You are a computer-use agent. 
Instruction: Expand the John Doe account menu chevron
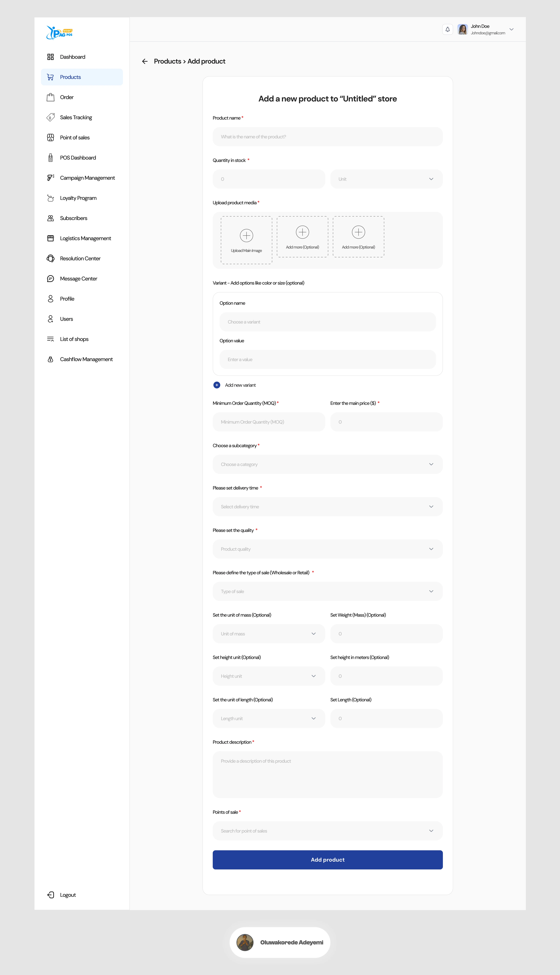512,29
